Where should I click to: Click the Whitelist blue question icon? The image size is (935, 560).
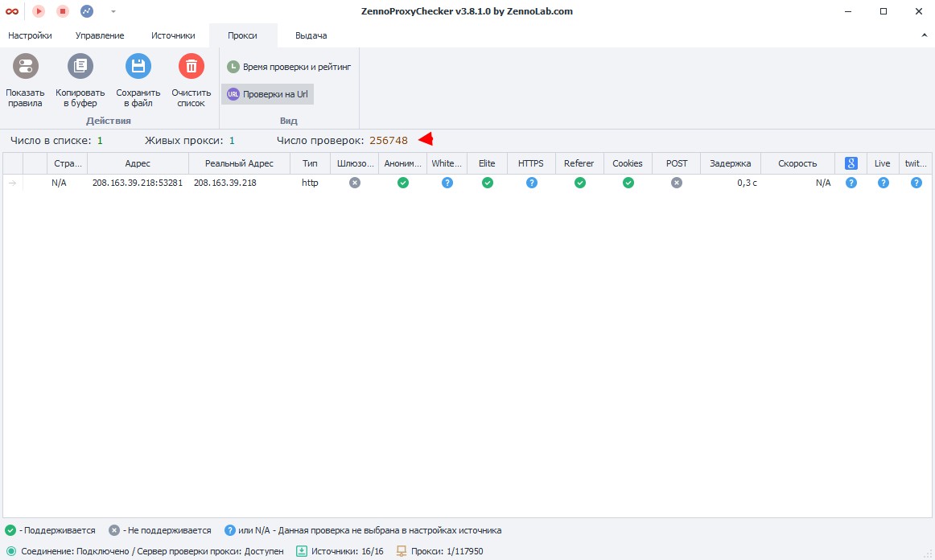(447, 183)
